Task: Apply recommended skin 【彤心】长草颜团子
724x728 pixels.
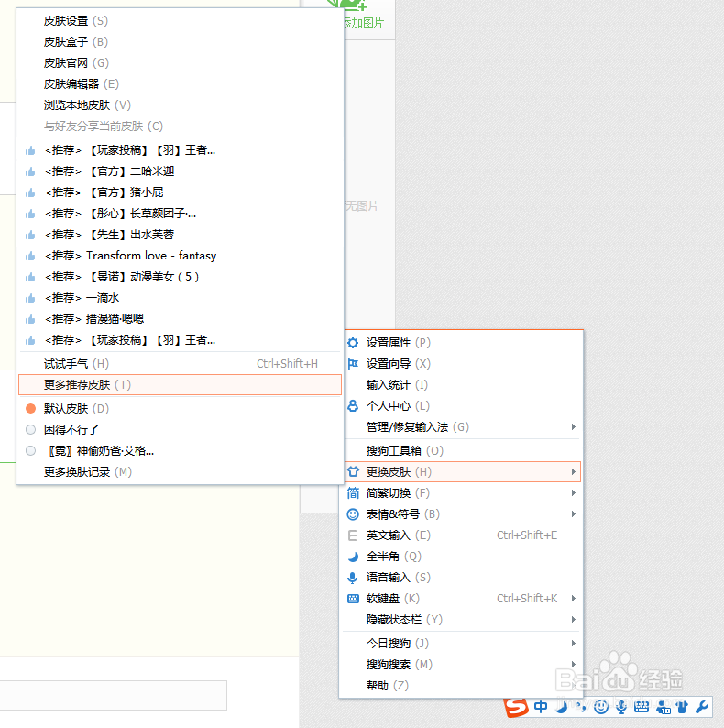Action: pyautogui.click(x=180, y=214)
